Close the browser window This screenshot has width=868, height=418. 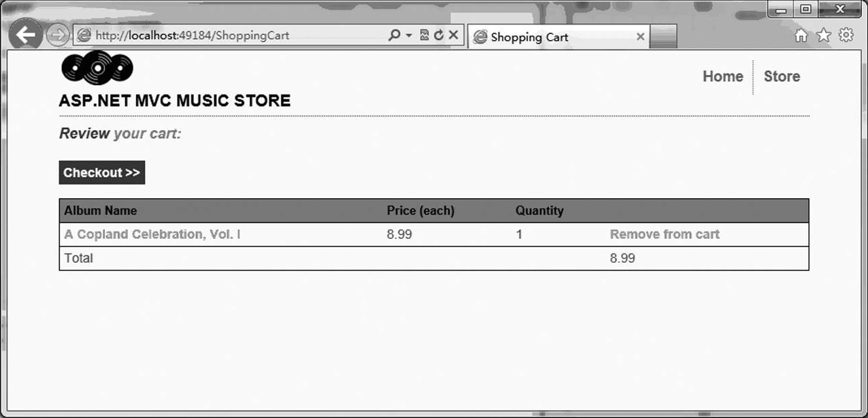[840, 10]
